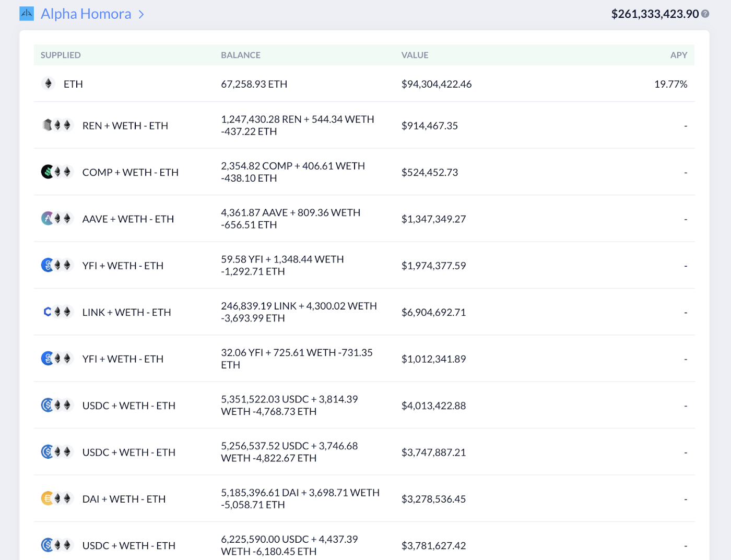Select the DAI + WETH - ETH label
The height and width of the screenshot is (560, 731).
pos(124,499)
